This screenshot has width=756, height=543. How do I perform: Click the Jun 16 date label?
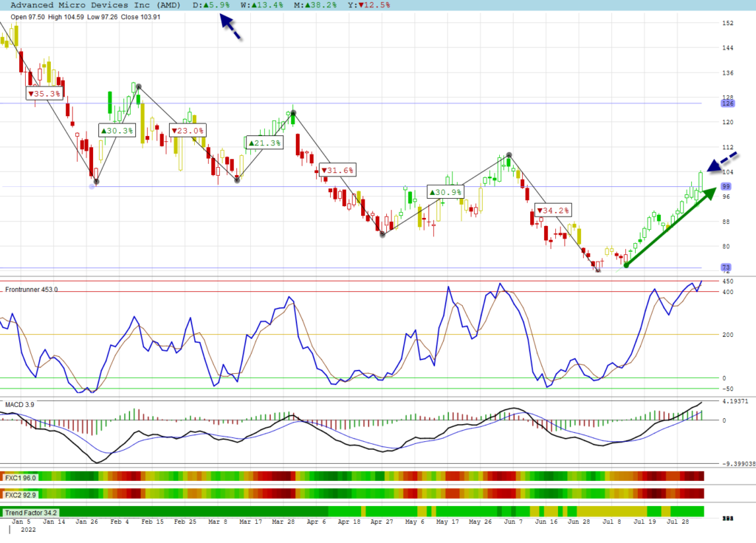click(546, 522)
